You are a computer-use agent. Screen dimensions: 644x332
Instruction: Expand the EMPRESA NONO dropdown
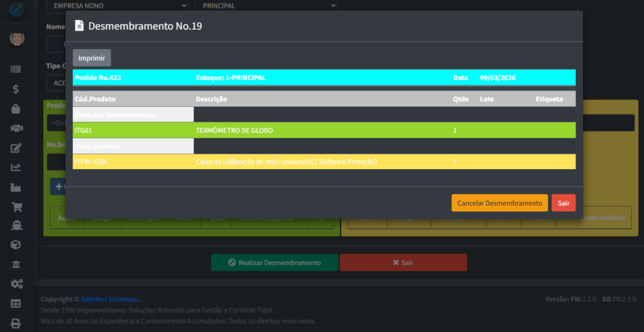(x=117, y=6)
